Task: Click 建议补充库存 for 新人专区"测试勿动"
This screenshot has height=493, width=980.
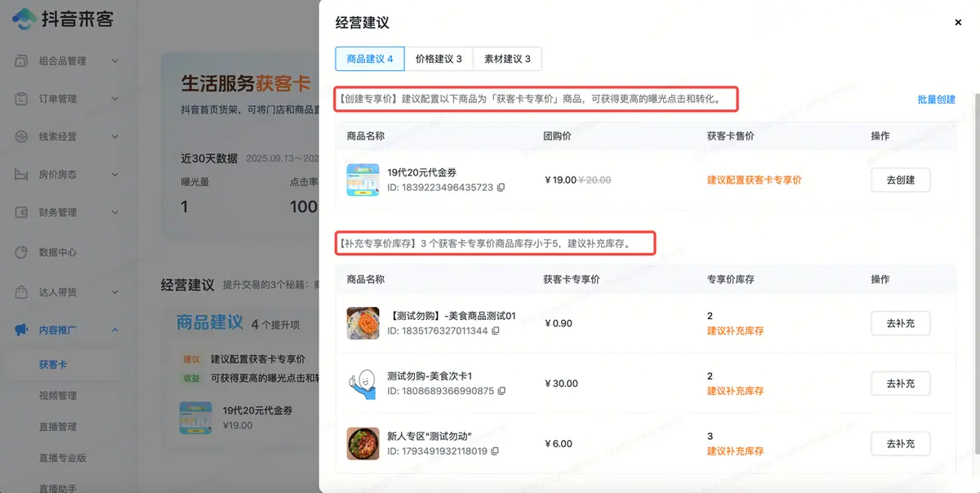Action: click(736, 451)
